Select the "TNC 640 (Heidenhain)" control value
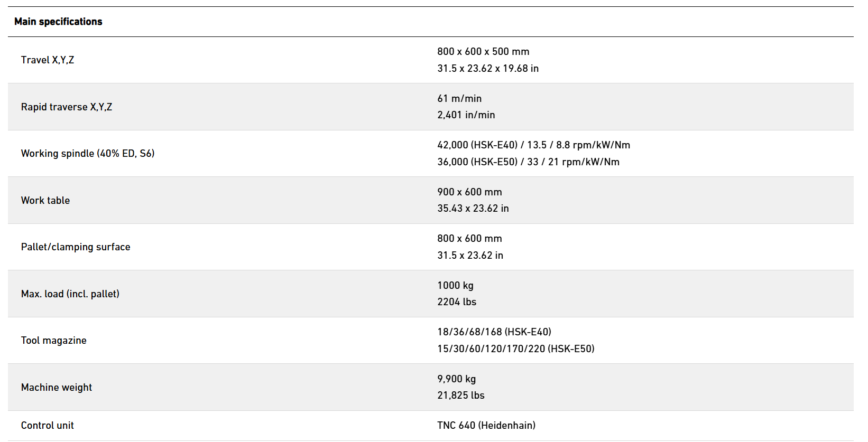This screenshot has height=442, width=868. click(x=486, y=426)
